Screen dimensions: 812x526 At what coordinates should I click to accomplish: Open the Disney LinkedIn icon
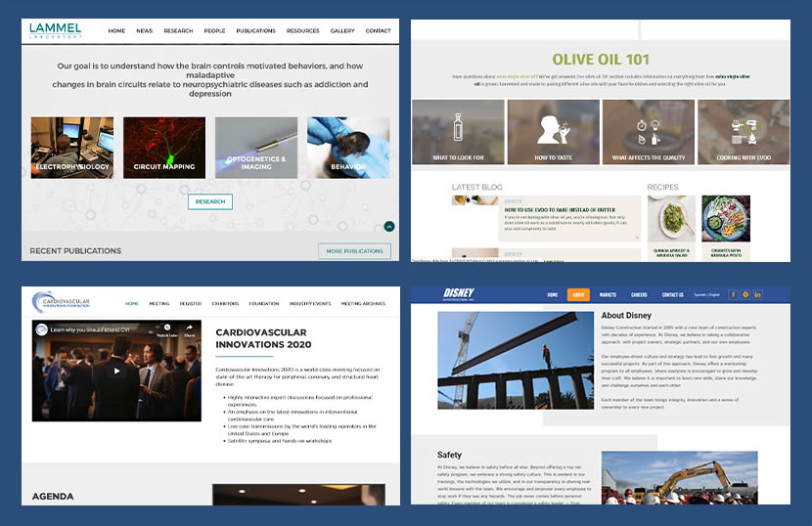point(757,294)
